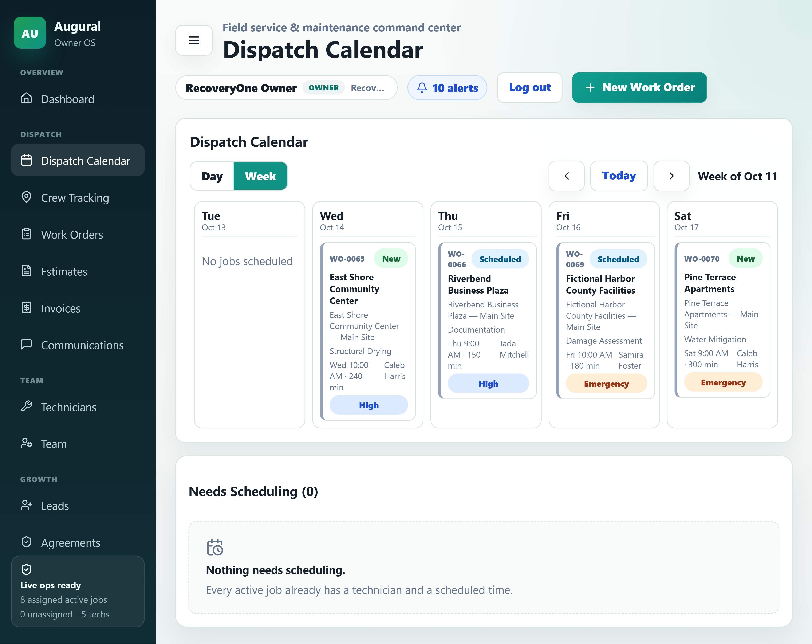Click technician Samira Foster on WO-0069

point(631,360)
